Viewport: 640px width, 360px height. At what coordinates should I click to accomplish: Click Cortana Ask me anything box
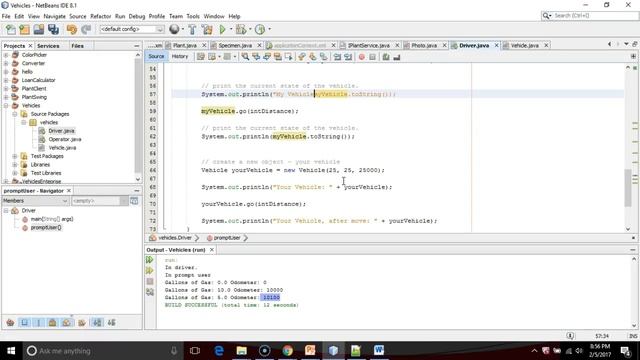pos(100,351)
